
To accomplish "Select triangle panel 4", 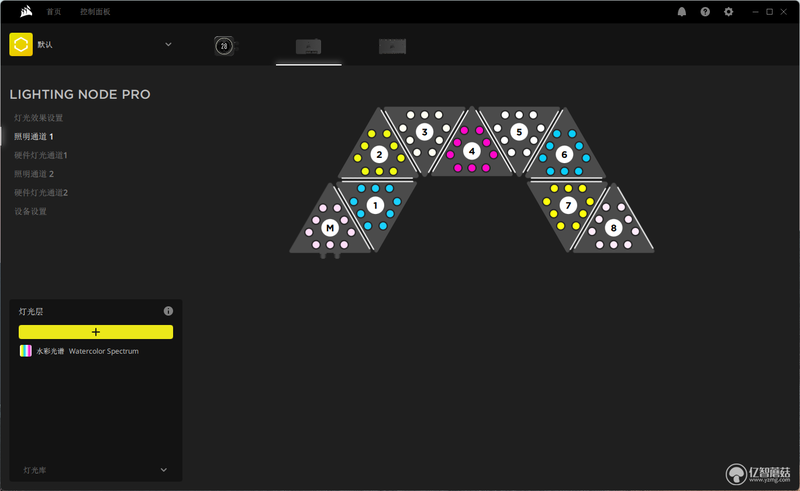I will 472,151.
